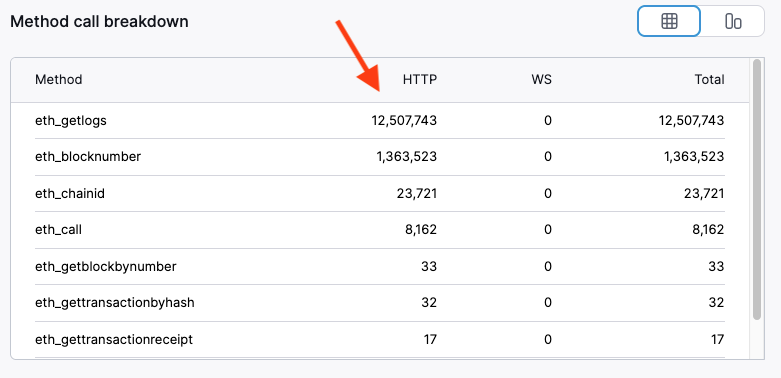Select the eth_gettransactionreceipt method name

[114, 340]
